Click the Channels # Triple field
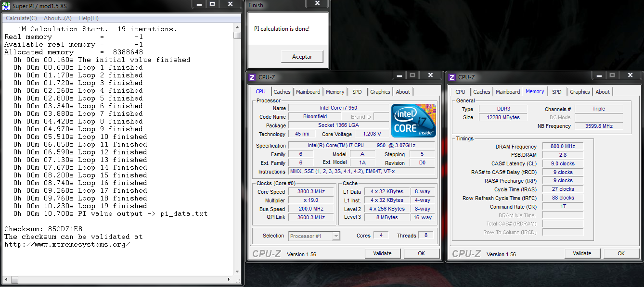Viewport: 644px width, 287px height. [x=599, y=109]
